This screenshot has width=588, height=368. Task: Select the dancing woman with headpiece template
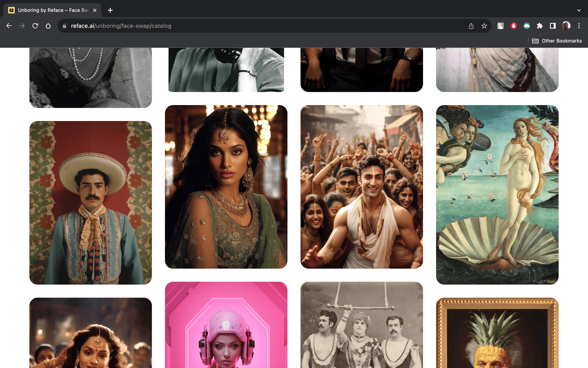(91, 333)
